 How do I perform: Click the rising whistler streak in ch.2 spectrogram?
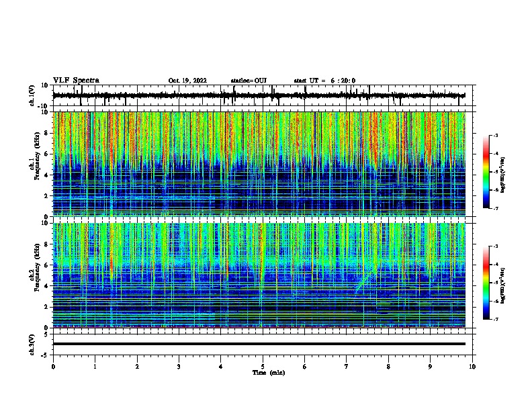[365, 281]
